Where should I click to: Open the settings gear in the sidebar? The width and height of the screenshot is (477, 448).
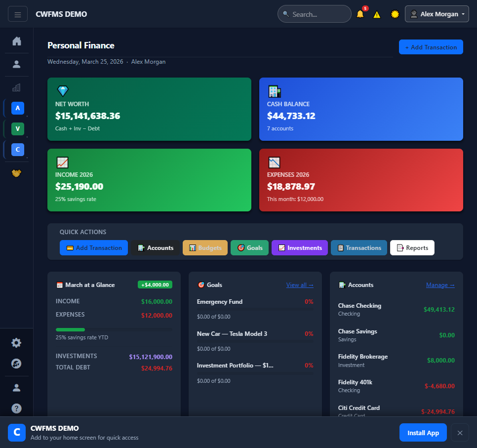(16, 342)
